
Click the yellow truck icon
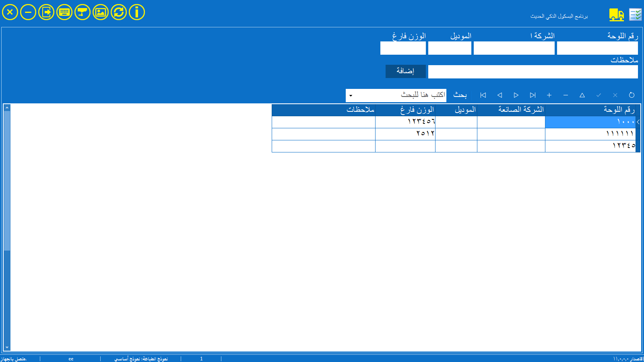pyautogui.click(x=616, y=15)
